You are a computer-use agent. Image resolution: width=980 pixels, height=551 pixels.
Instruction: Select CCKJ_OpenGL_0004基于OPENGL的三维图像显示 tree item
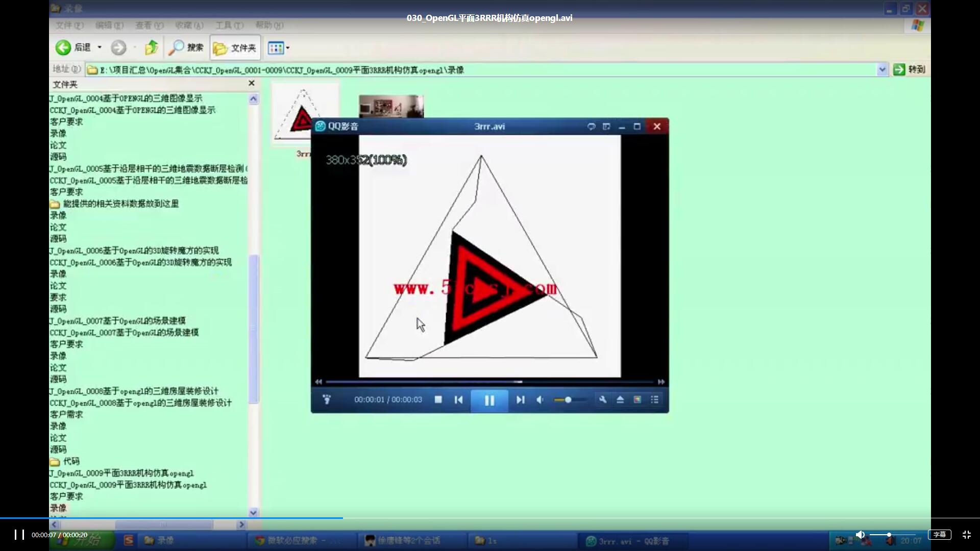coord(132,110)
